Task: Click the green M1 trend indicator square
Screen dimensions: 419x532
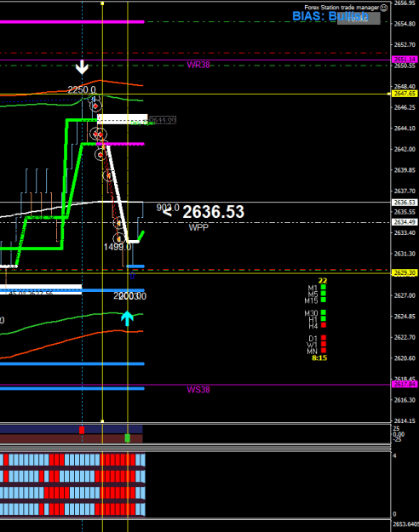Action: (x=324, y=288)
